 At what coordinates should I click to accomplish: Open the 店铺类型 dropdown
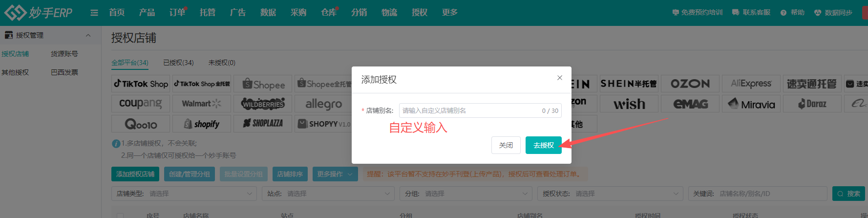tap(184, 194)
